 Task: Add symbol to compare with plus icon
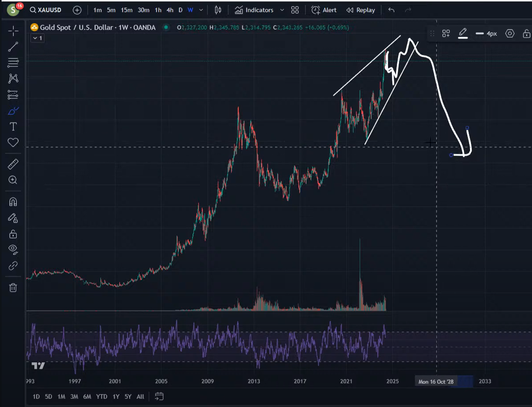[77, 10]
